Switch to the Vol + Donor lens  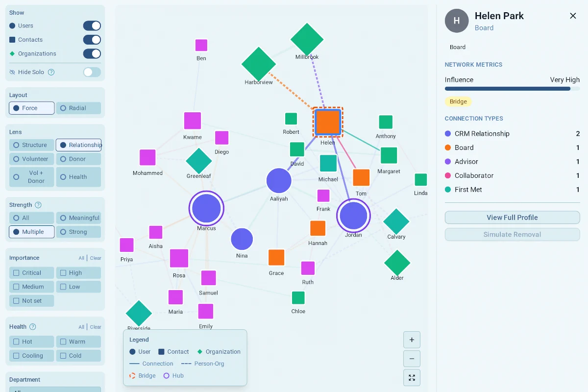31,177
